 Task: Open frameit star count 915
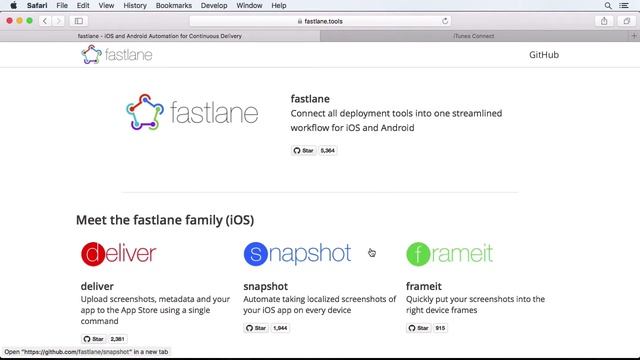click(440, 328)
